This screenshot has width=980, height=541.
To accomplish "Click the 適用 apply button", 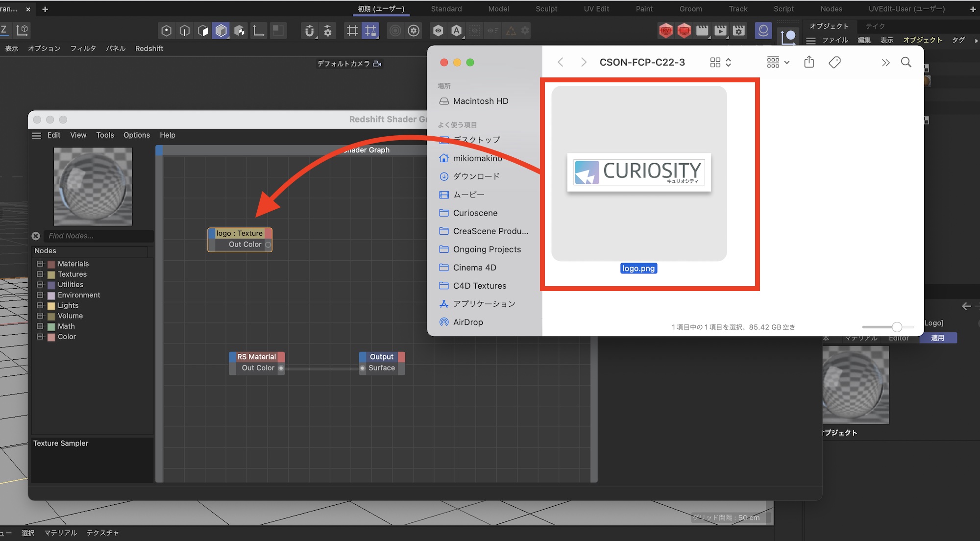I will (x=937, y=338).
